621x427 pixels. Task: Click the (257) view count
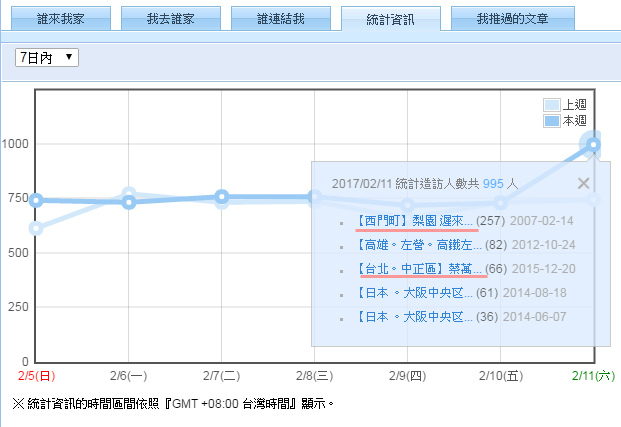pos(490,221)
